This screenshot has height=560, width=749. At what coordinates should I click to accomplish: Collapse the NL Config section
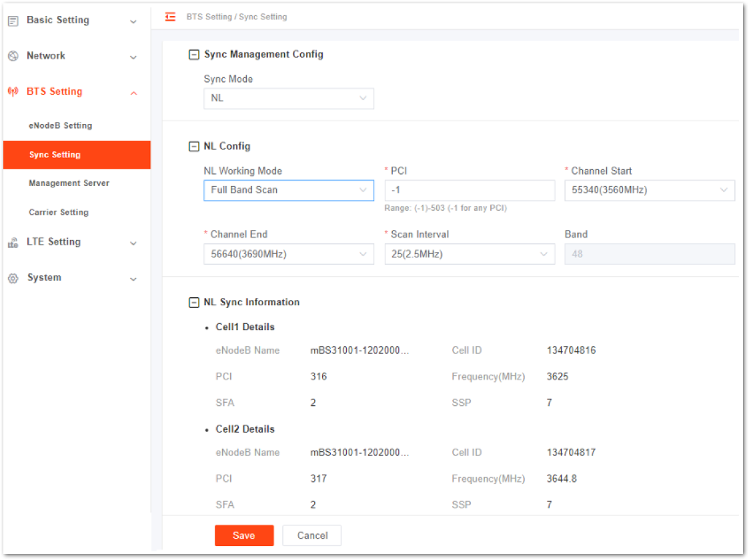pos(194,146)
